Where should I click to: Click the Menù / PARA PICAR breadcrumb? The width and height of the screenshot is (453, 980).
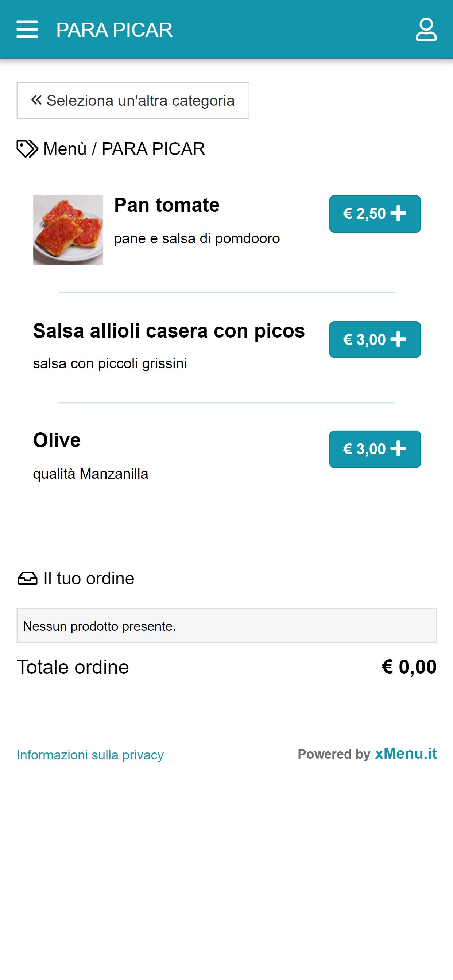point(124,149)
